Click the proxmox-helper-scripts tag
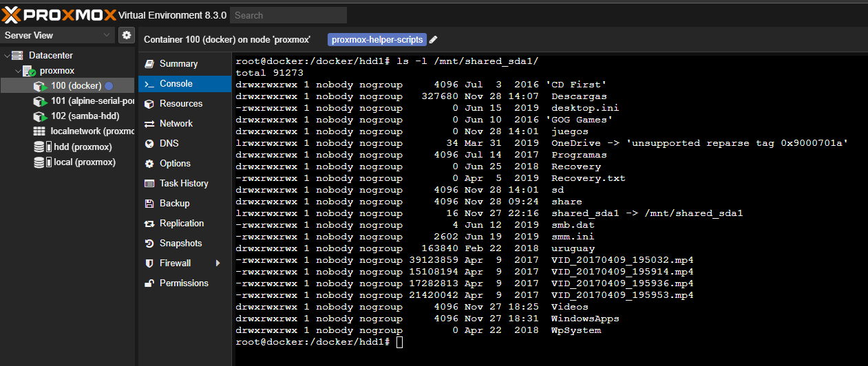 tap(377, 40)
